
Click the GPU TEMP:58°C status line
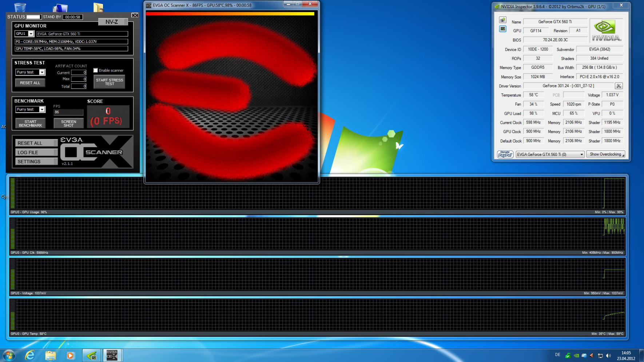point(71,48)
